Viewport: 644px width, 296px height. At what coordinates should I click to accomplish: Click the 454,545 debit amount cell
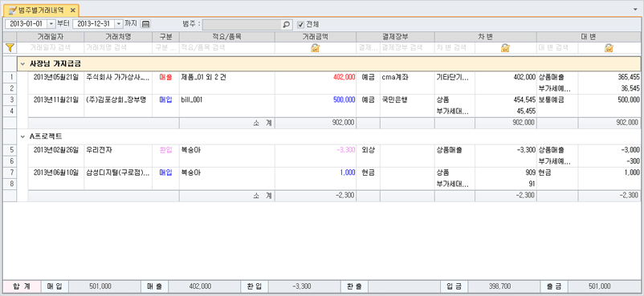tap(506, 99)
